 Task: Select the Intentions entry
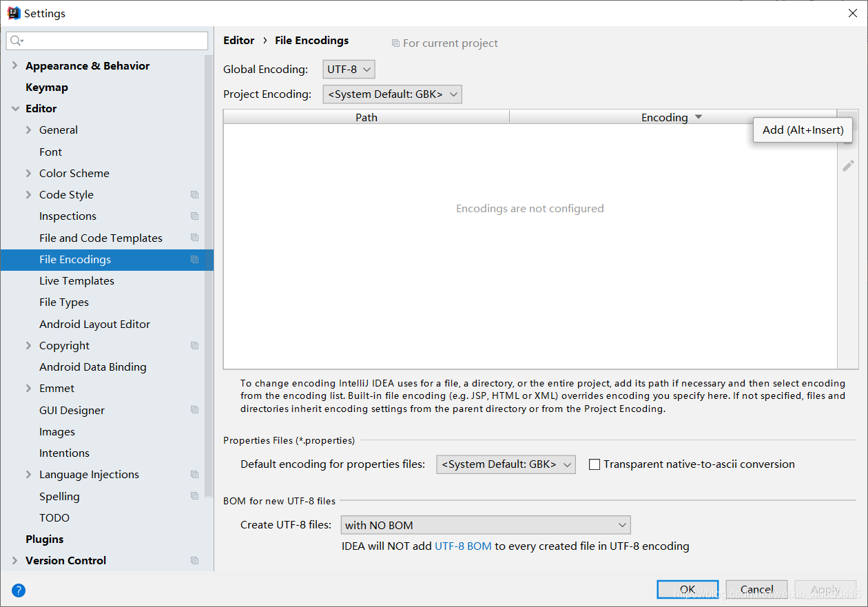coord(64,453)
